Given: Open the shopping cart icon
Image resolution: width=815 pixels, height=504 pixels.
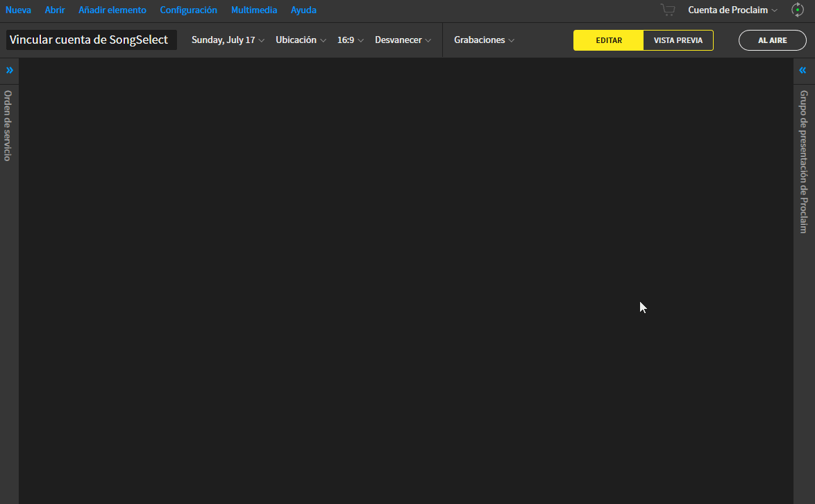Looking at the screenshot, I should tap(668, 10).
